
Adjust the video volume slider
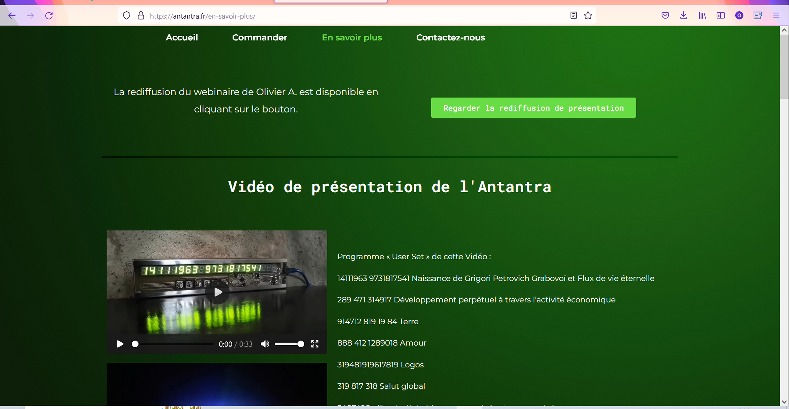tap(289, 344)
